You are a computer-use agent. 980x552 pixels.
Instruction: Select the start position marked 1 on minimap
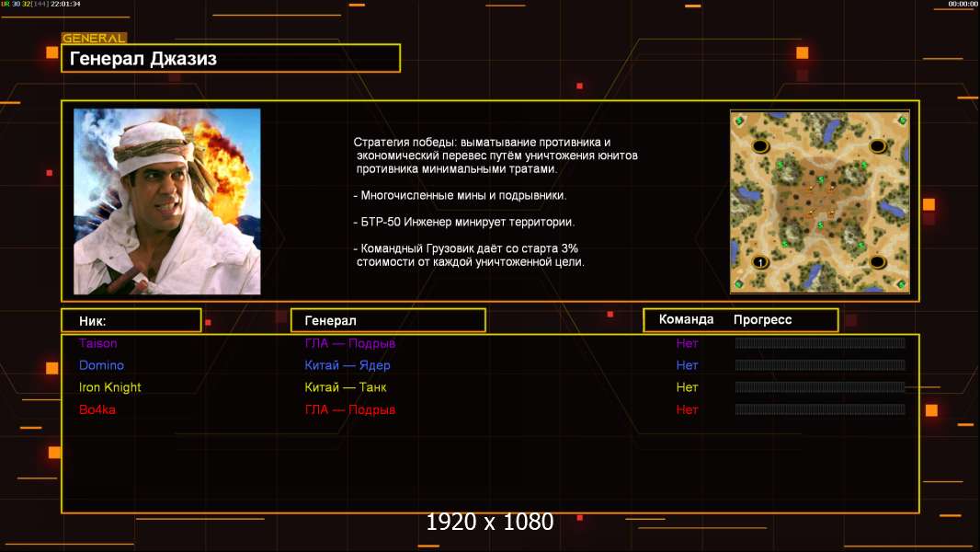point(760,262)
